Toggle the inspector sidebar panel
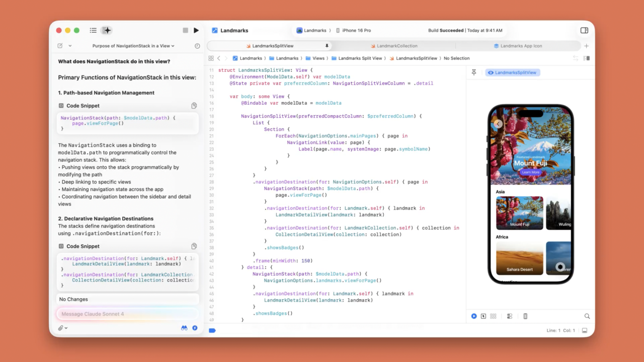This screenshot has width=644, height=362. coord(584,30)
